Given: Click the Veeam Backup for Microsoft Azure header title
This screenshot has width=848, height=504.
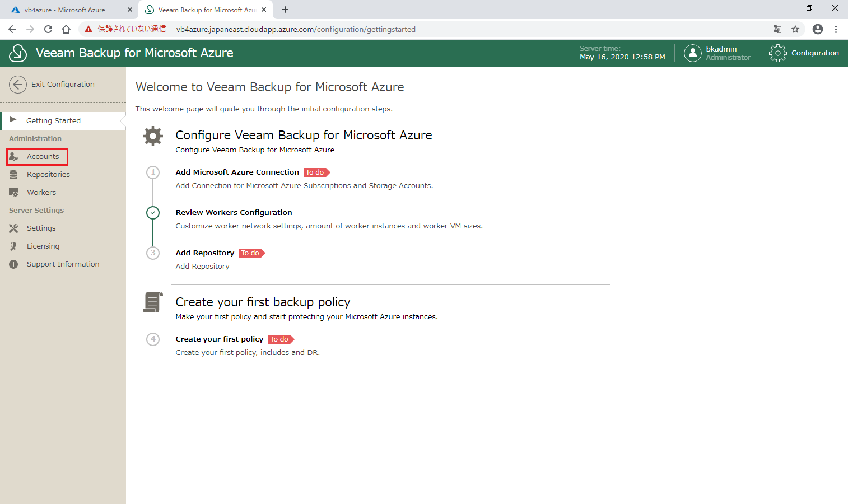Looking at the screenshot, I should coord(134,53).
